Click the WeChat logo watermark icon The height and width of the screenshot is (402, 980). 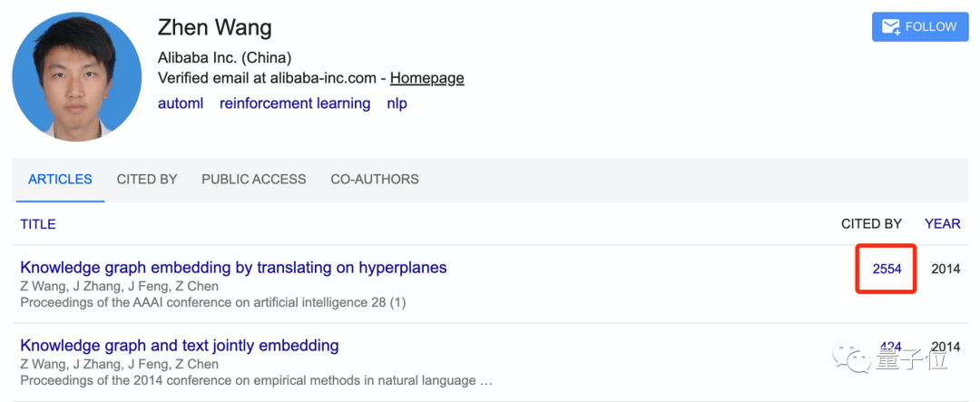[848, 357]
